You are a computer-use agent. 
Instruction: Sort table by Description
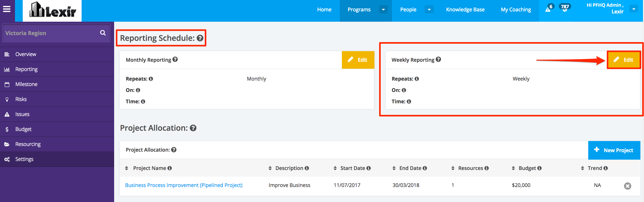point(270,168)
